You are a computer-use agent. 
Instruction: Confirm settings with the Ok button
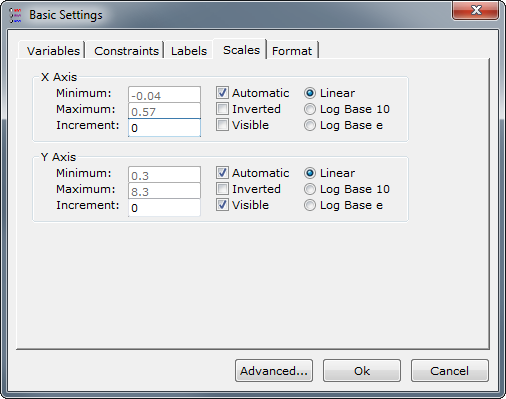coord(362,370)
